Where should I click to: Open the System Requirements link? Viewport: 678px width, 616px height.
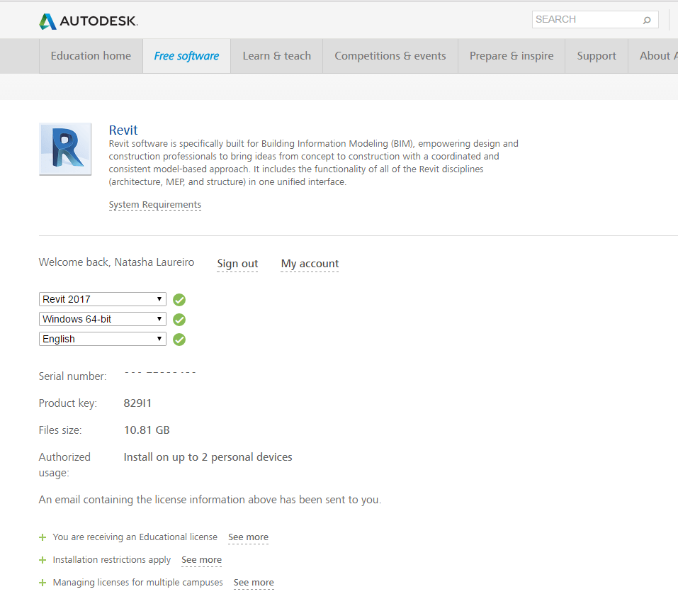154,205
